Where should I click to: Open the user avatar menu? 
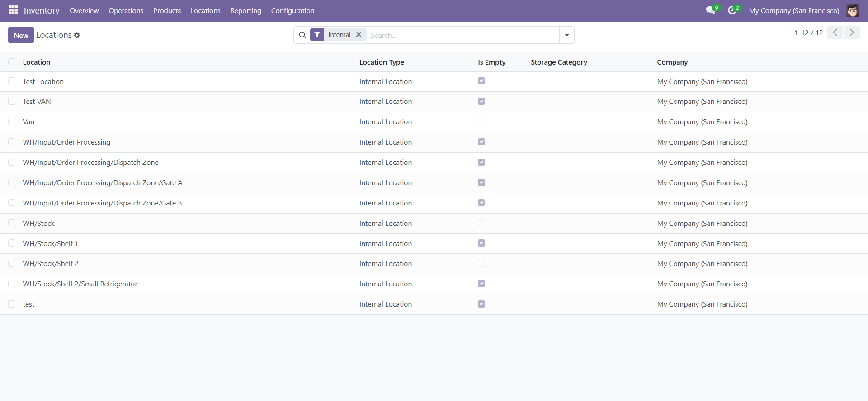coord(852,10)
